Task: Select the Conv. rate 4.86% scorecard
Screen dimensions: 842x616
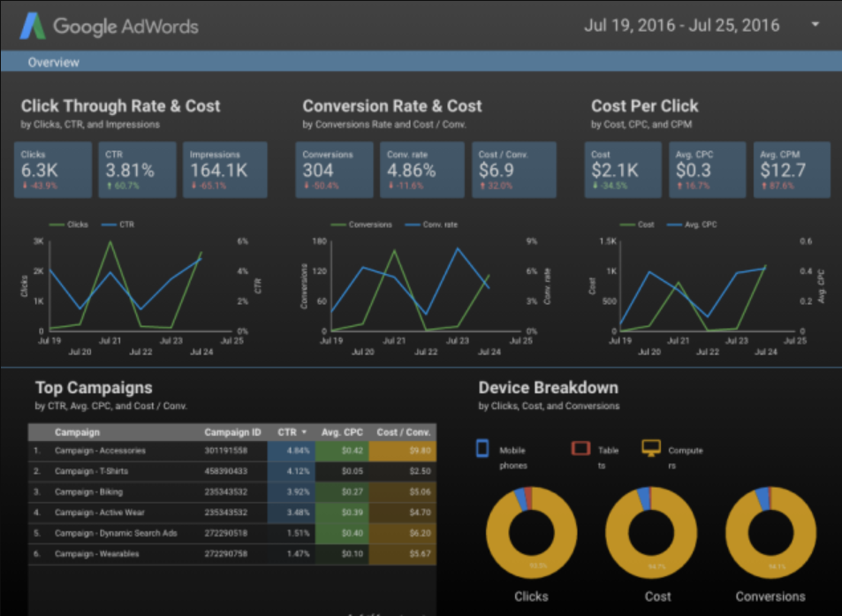Action: pos(422,170)
